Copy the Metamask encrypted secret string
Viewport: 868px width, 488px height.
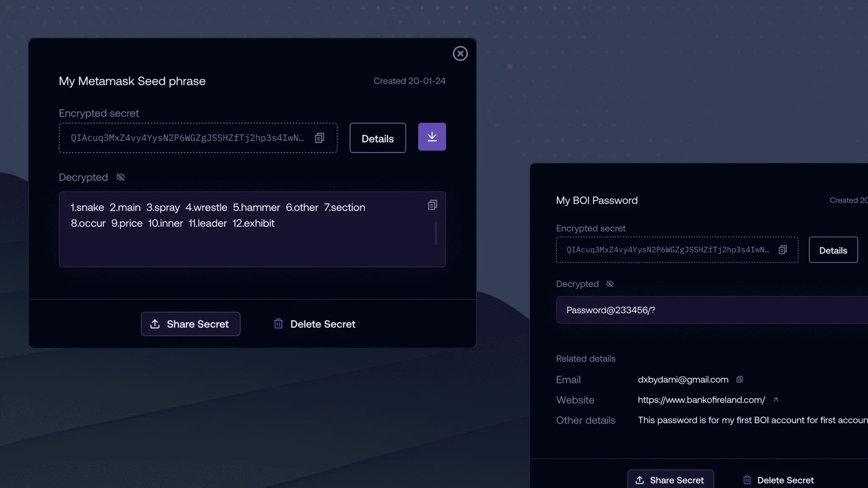[x=320, y=138]
